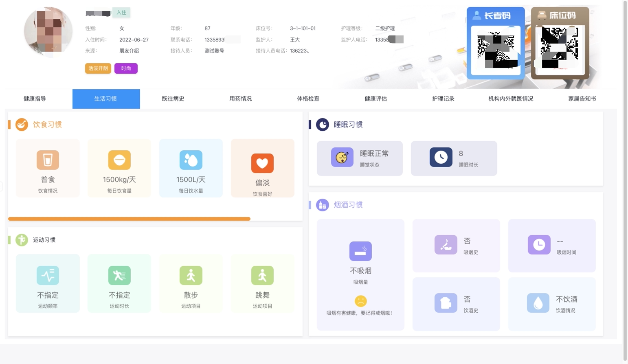Open the 床位码 QR code

coord(560,50)
